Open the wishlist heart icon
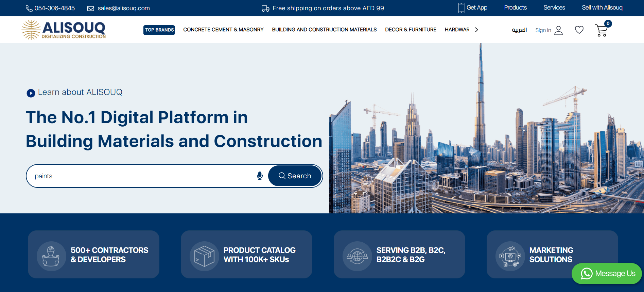The width and height of the screenshot is (644, 292). pyautogui.click(x=579, y=30)
